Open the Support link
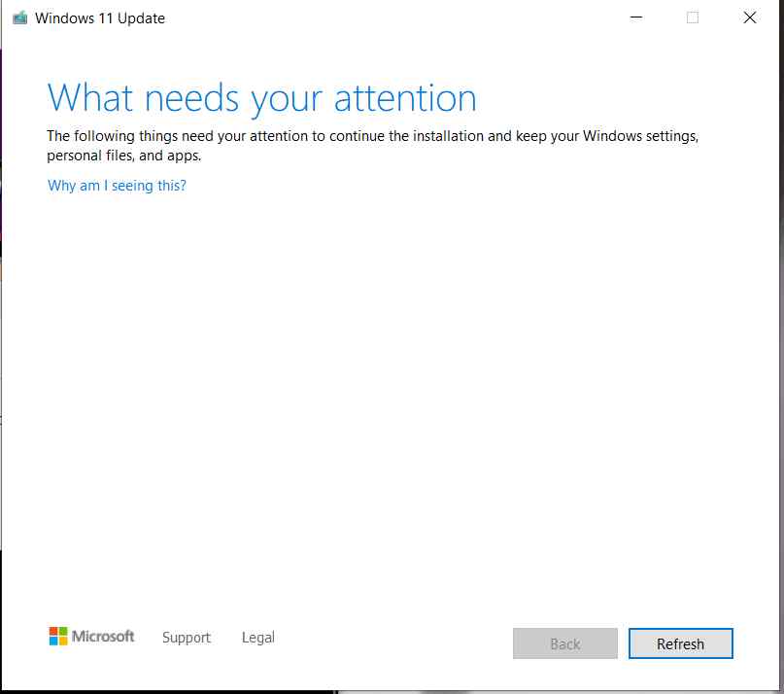 pos(186,638)
